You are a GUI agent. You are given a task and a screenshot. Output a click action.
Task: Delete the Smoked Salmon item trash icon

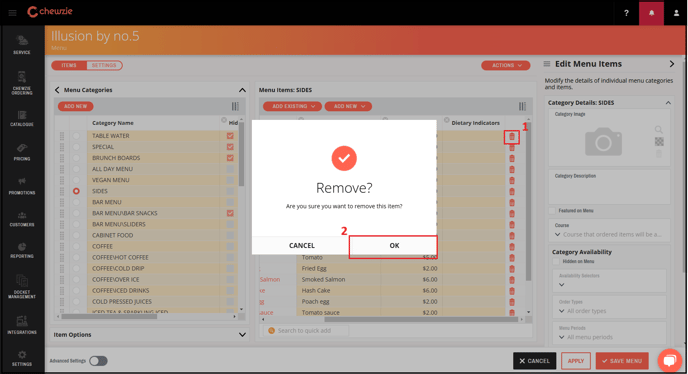[512, 280]
